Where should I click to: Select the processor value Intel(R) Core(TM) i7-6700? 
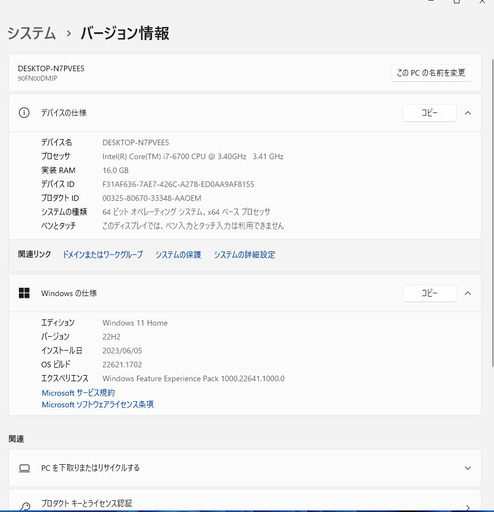193,156
